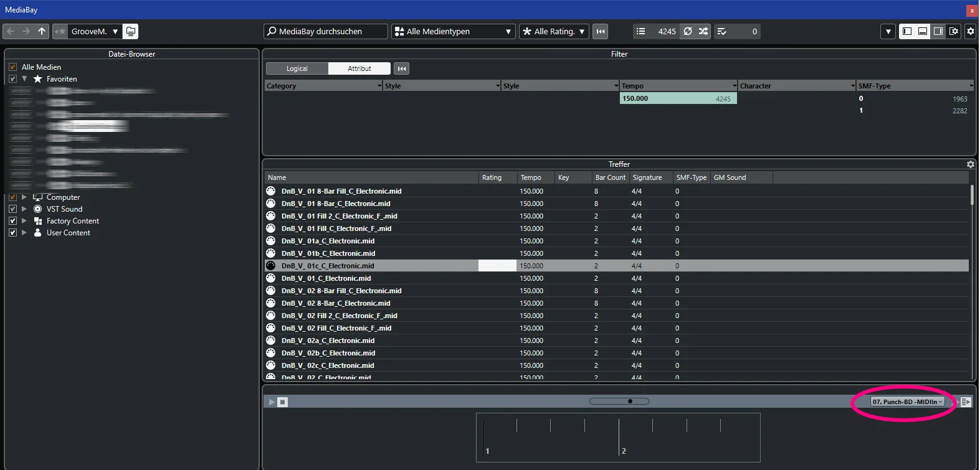Open MediaBay settings gear in toolbar
This screenshot has height=470, width=980.
coord(971,31)
